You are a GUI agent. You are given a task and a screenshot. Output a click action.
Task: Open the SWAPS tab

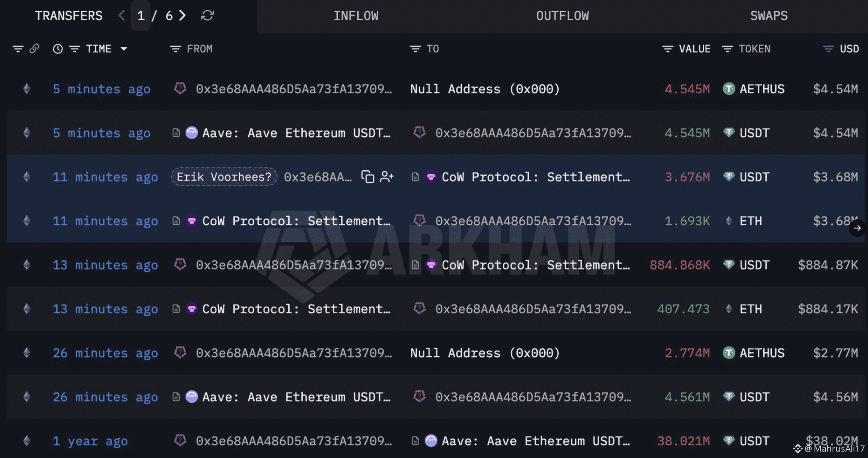tap(768, 16)
